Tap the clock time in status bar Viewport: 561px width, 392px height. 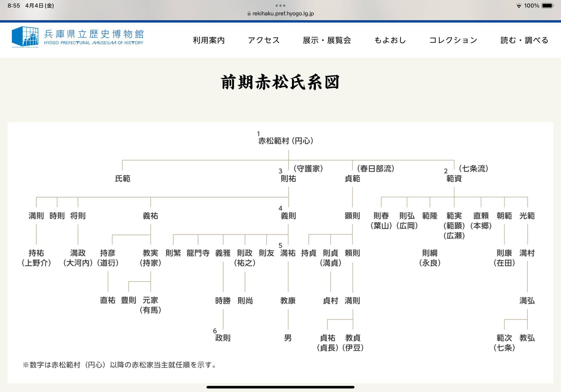coord(14,6)
